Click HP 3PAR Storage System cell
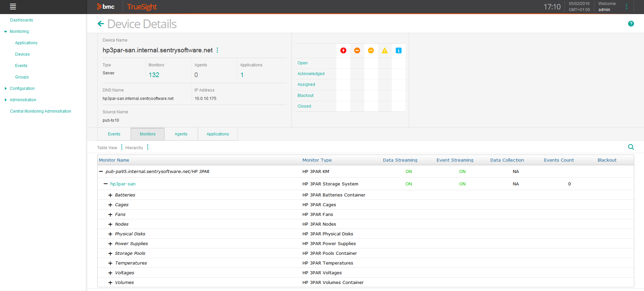644x291 pixels. pyautogui.click(x=330, y=184)
